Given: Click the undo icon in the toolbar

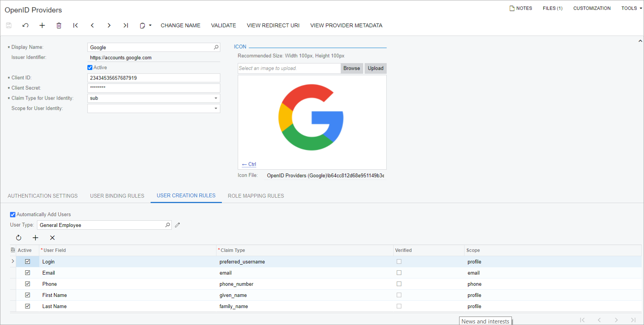Looking at the screenshot, I should coord(25,25).
